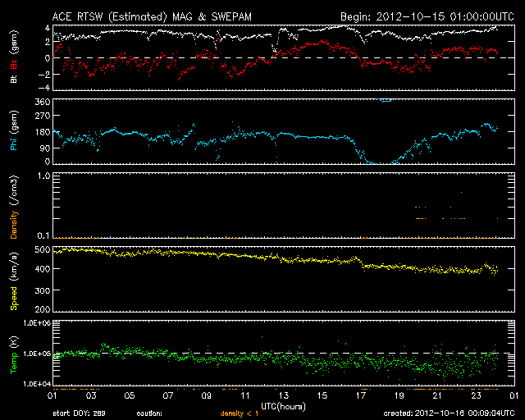Click the '11' hour tick label

pyautogui.click(x=245, y=396)
